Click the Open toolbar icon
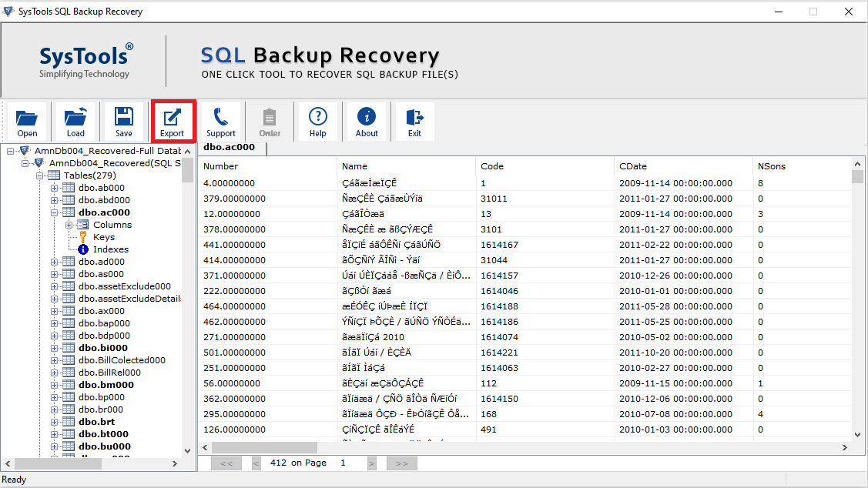This screenshot has height=488, width=868. tap(26, 121)
